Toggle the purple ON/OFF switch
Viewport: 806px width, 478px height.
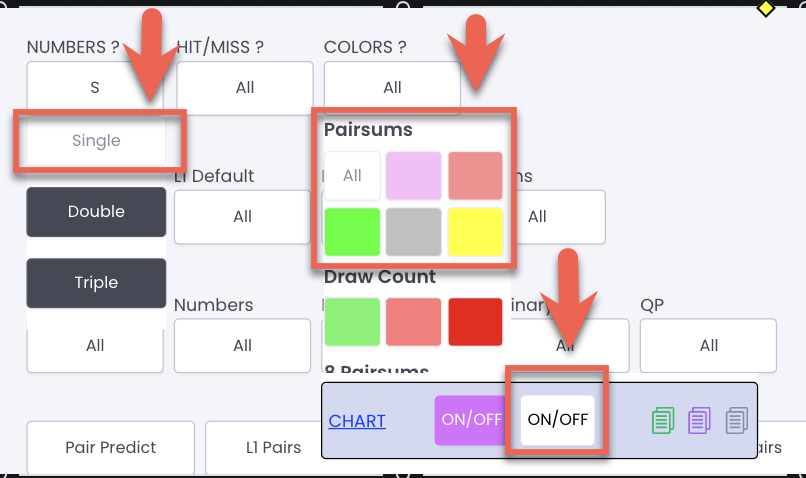(470, 420)
